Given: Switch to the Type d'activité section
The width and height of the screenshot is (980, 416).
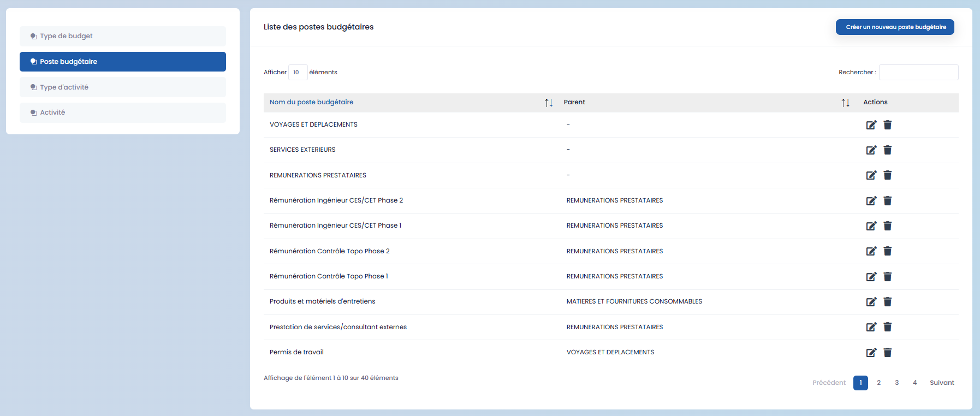Looking at the screenshot, I should point(123,87).
